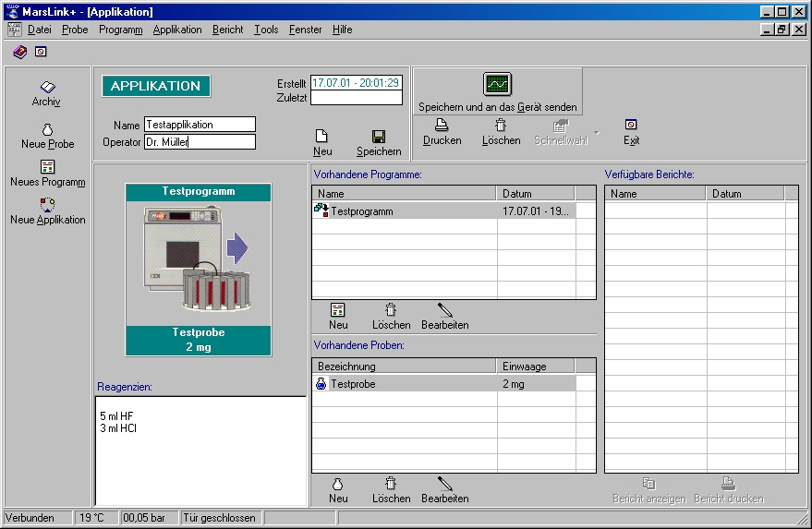The height and width of the screenshot is (529, 812).
Task: Click the Exit icon
Action: pyautogui.click(x=631, y=126)
